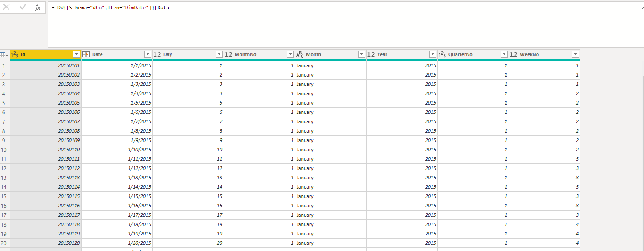Viewport: 644px width, 251px height.
Task: Select the MonthNo column header
Action: [259, 54]
